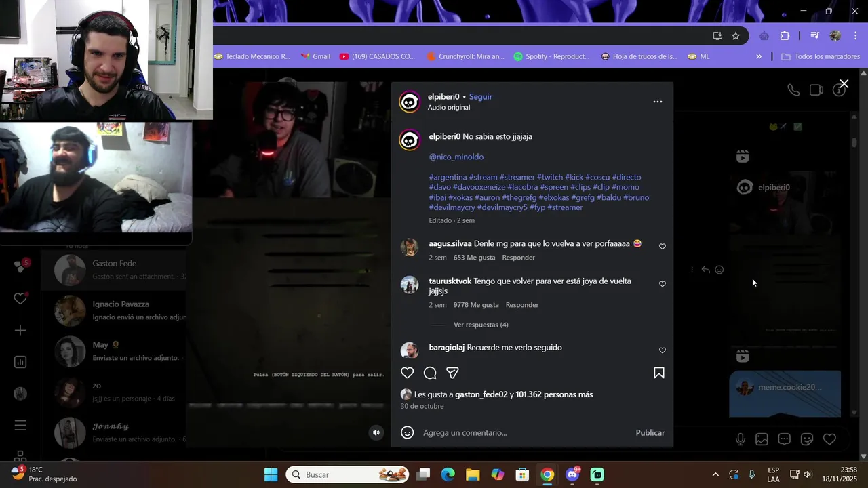Image resolution: width=868 pixels, height=488 pixels.
Task: Open the May conversation
Action: click(x=113, y=350)
